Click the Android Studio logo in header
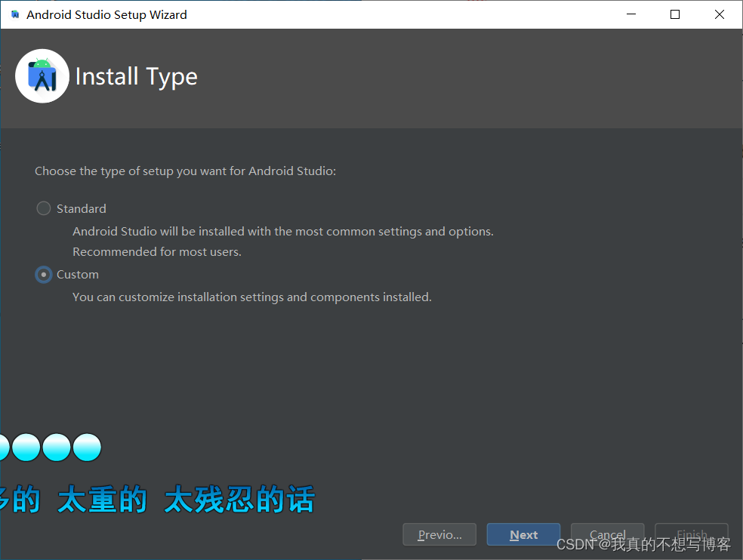The width and height of the screenshot is (743, 560). [x=42, y=75]
